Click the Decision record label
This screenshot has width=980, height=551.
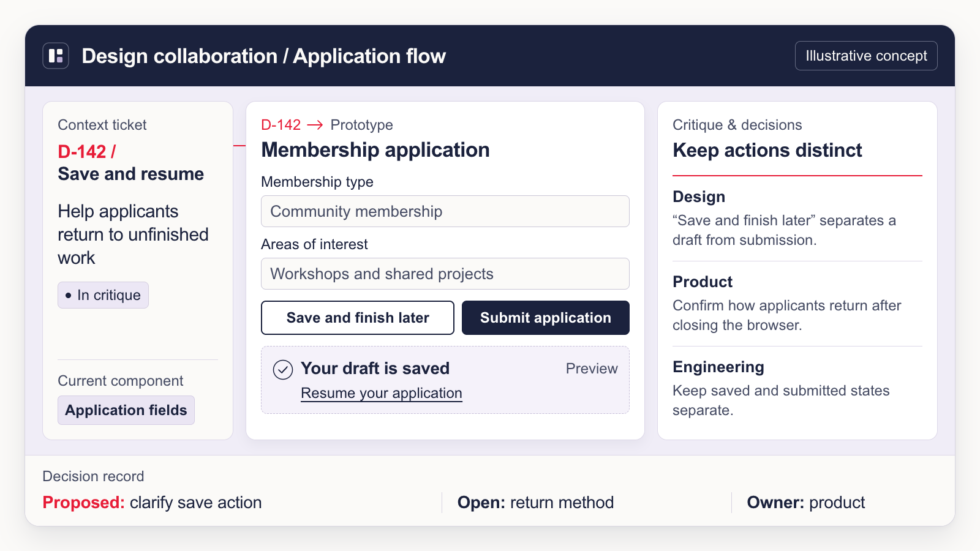pos(93,476)
